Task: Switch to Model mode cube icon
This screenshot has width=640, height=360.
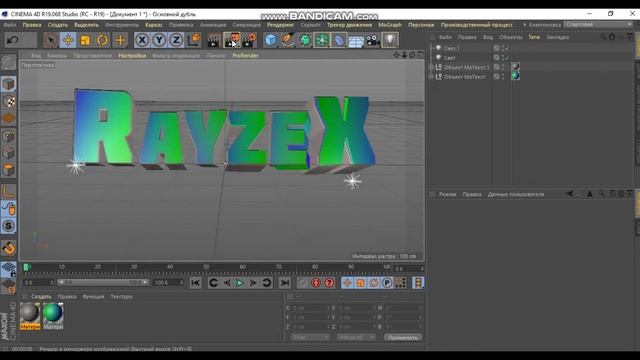Action: click(x=8, y=84)
